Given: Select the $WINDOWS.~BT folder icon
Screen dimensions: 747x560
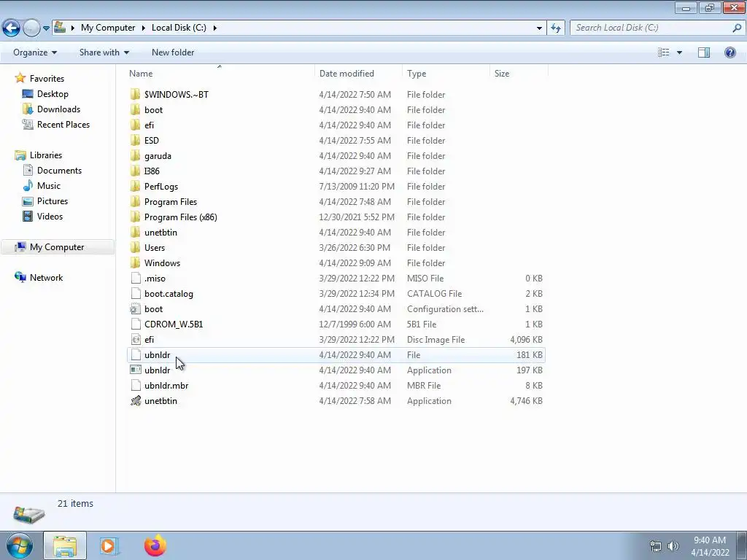Looking at the screenshot, I should point(135,94).
